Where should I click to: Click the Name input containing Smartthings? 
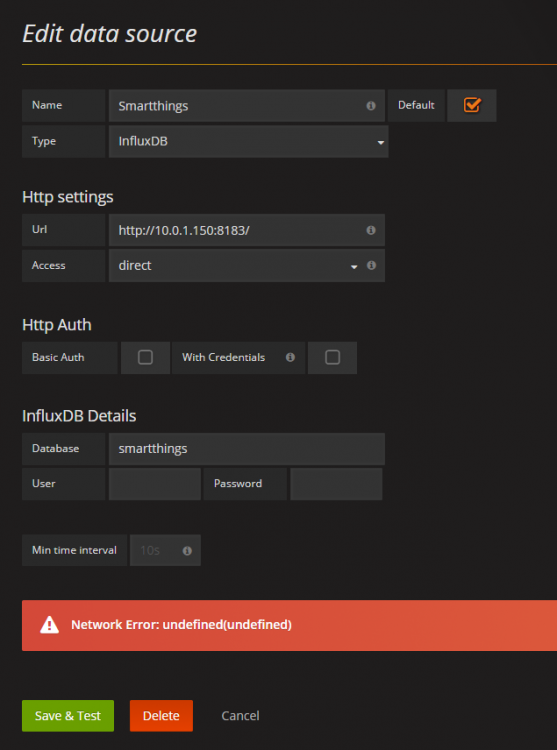pos(247,106)
